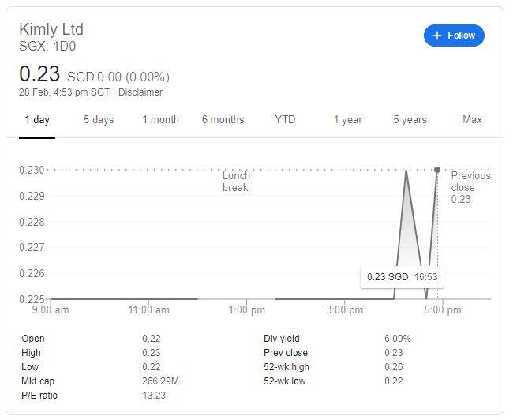Click the Previous close 0.23 label
513x420 pixels.
coord(470,187)
